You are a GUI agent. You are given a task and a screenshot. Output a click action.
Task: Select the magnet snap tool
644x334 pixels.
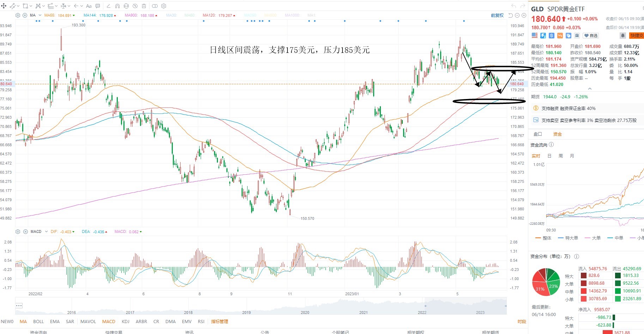click(117, 6)
